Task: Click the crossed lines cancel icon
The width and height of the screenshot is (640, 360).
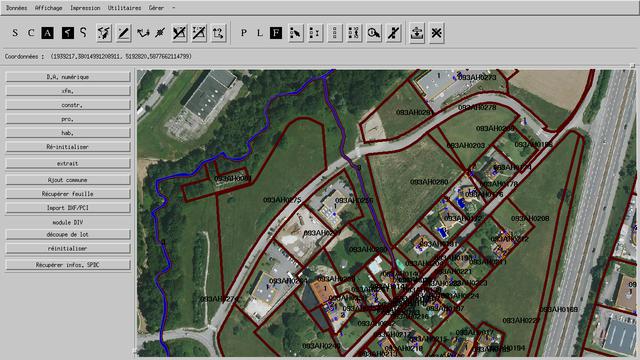Action: [436, 33]
